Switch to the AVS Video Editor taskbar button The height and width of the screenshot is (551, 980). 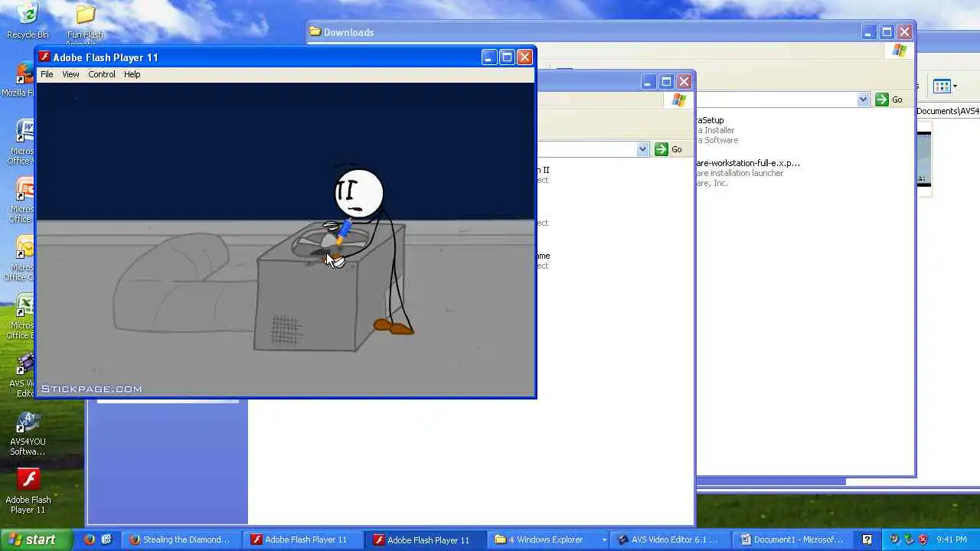(x=671, y=540)
